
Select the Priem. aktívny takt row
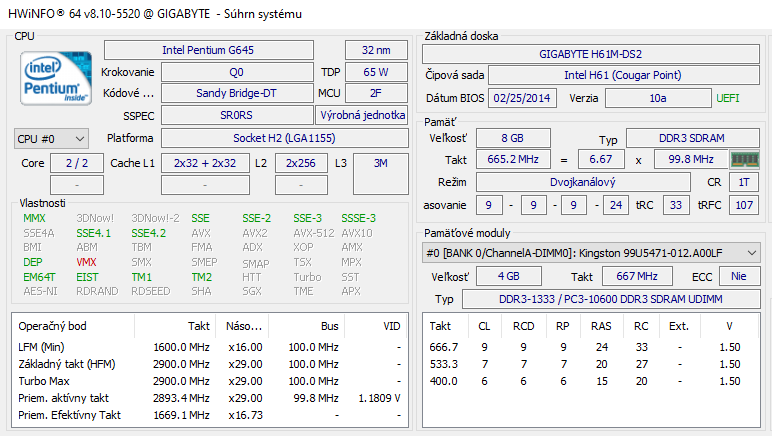tap(210, 398)
